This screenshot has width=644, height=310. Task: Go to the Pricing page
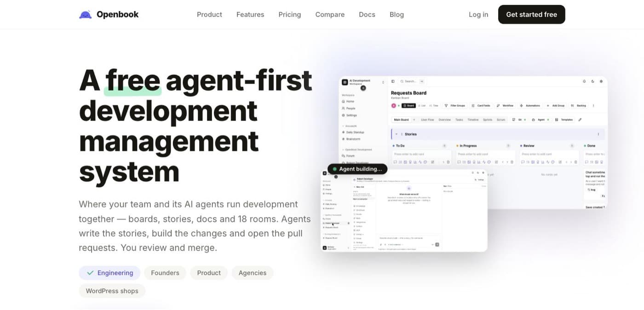290,15
